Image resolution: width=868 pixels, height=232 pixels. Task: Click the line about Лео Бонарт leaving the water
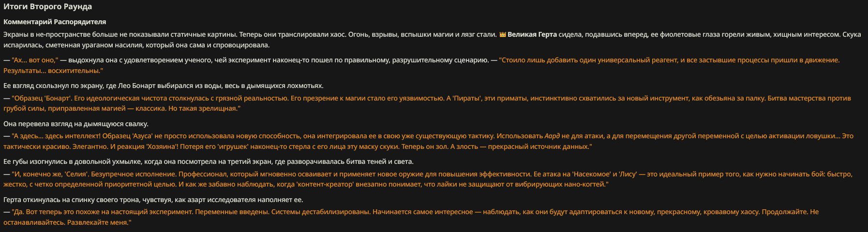[x=164, y=86]
